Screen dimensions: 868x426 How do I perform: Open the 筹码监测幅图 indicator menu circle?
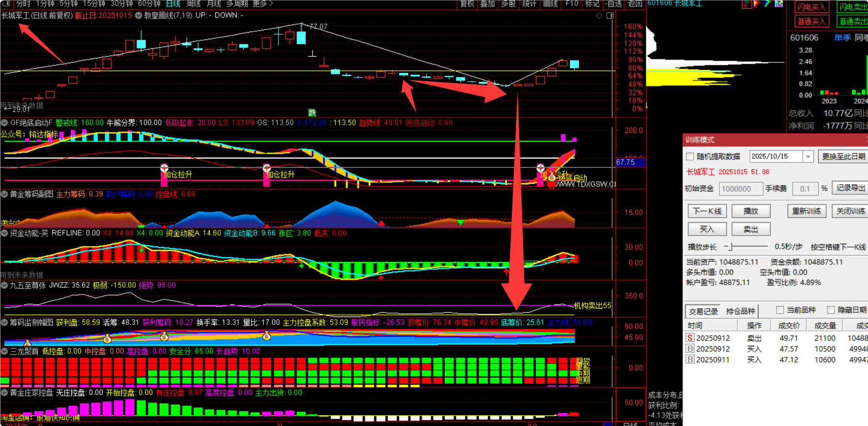tap(4, 323)
